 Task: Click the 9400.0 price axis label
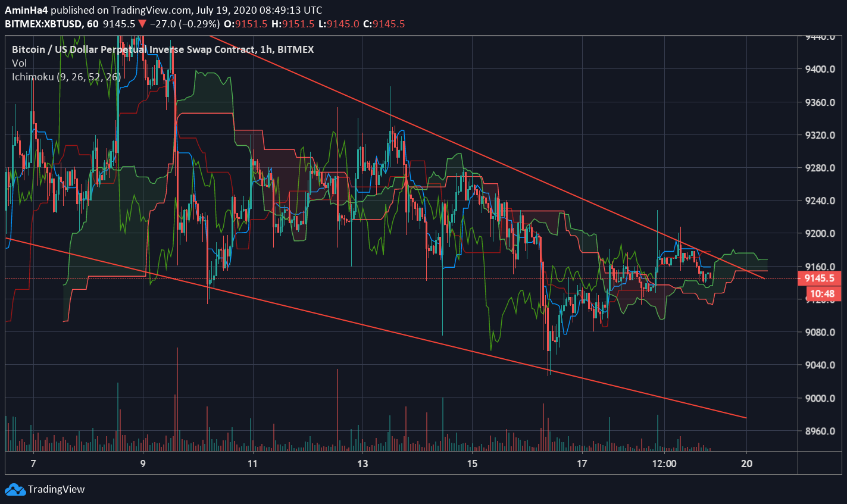pyautogui.click(x=819, y=70)
